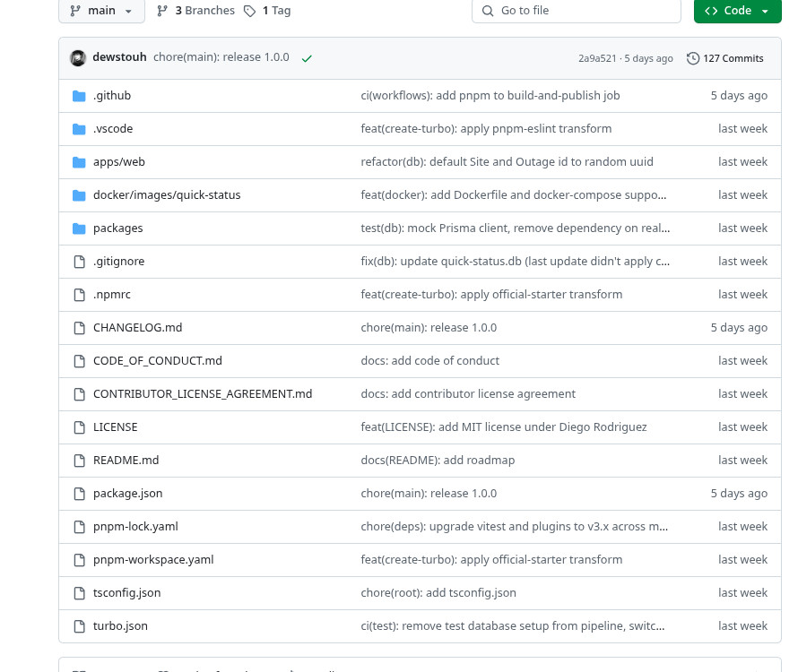Screen dimensions: 798x672
Task: View the 3 Branches link
Action: point(196,11)
